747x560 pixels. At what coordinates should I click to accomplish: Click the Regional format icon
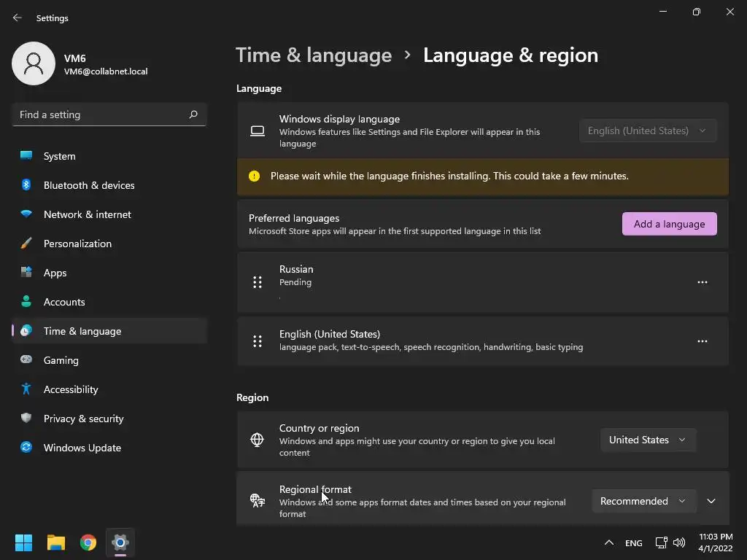[x=258, y=500]
